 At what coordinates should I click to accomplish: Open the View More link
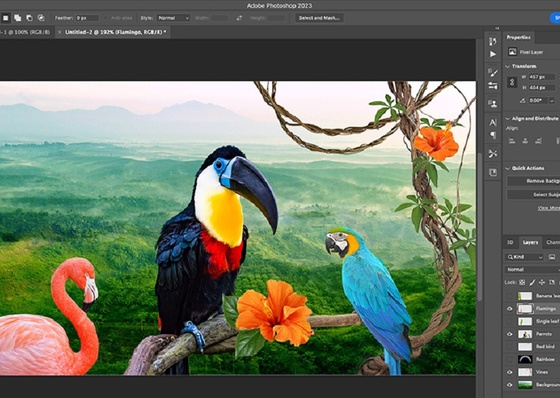click(x=549, y=208)
